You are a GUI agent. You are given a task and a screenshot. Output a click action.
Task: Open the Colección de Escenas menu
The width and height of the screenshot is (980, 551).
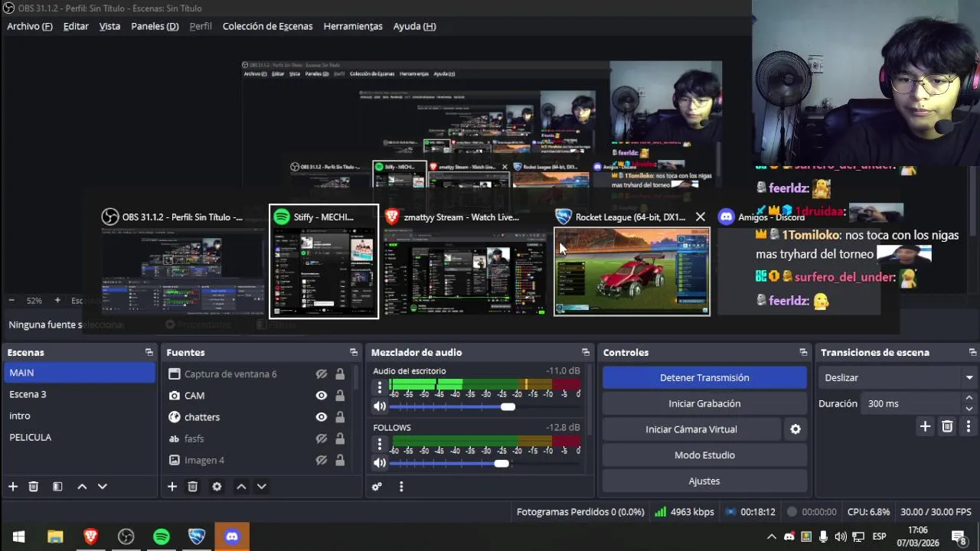(267, 26)
